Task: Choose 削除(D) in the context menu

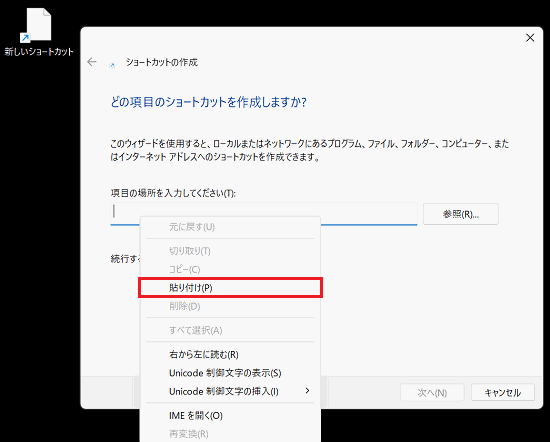Action: pos(230,306)
